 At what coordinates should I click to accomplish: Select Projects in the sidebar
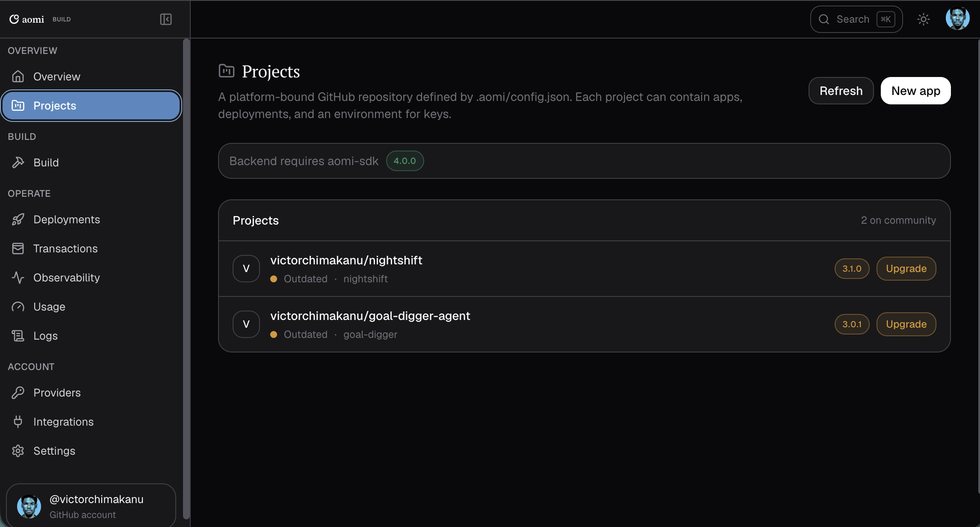click(x=92, y=106)
